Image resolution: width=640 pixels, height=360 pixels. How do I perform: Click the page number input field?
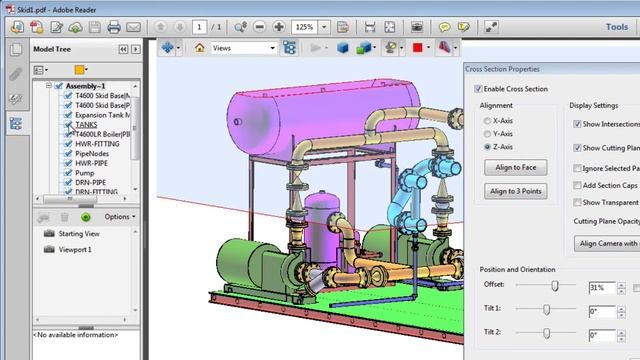click(x=199, y=27)
